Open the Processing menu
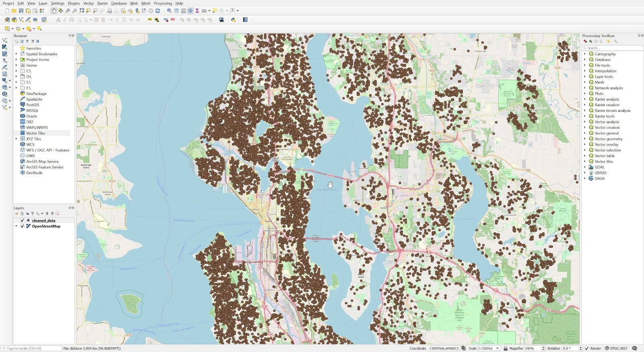Viewport: 644px width, 352px height. [x=163, y=3]
